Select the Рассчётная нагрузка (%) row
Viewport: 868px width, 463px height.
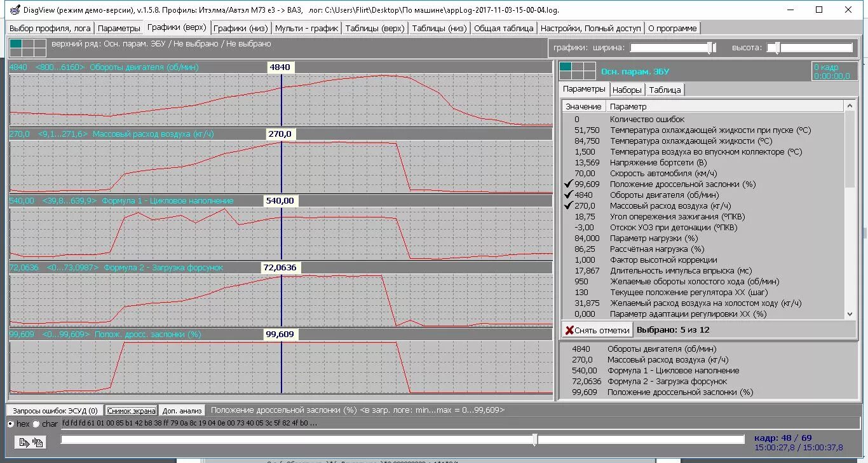click(x=703, y=249)
